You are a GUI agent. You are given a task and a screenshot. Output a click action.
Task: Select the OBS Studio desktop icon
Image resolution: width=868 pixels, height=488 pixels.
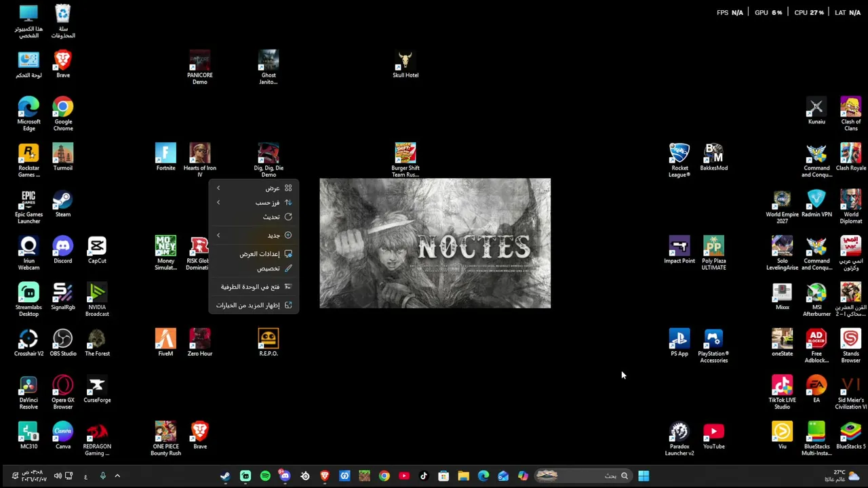pyautogui.click(x=63, y=342)
